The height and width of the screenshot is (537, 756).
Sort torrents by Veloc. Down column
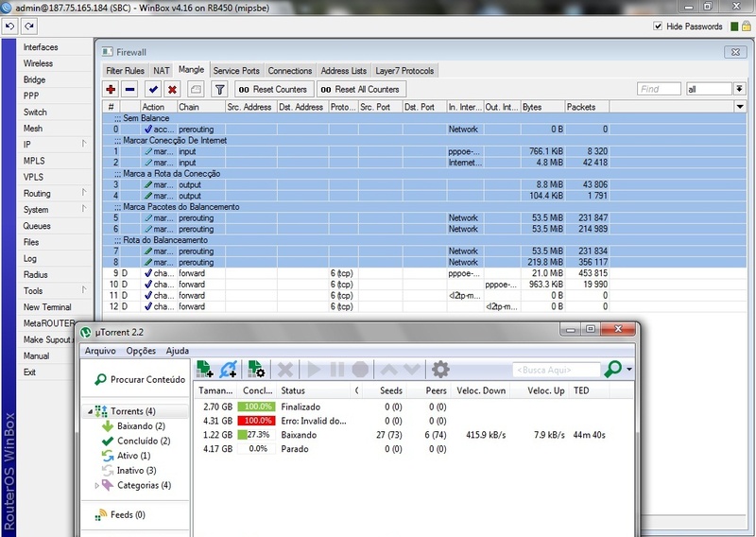481,390
